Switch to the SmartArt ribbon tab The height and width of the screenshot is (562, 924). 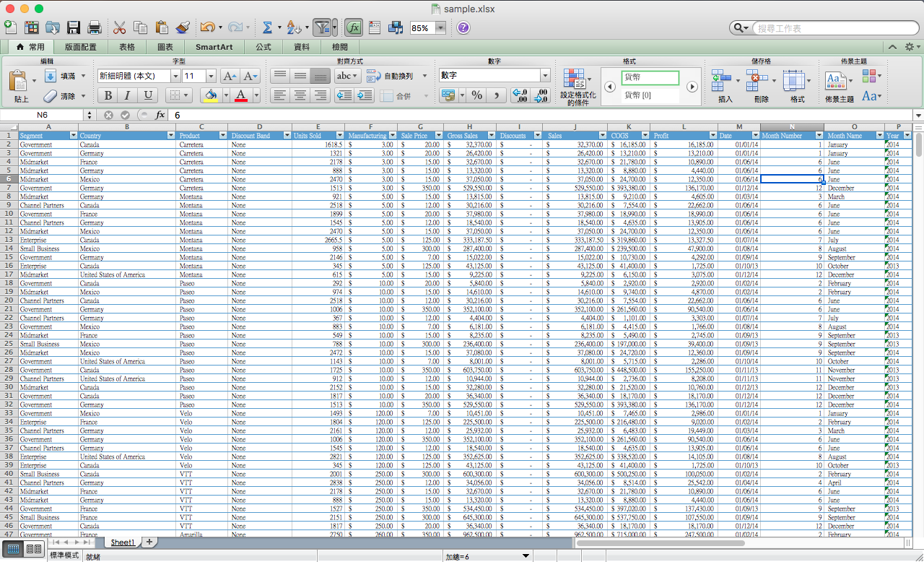(x=214, y=47)
